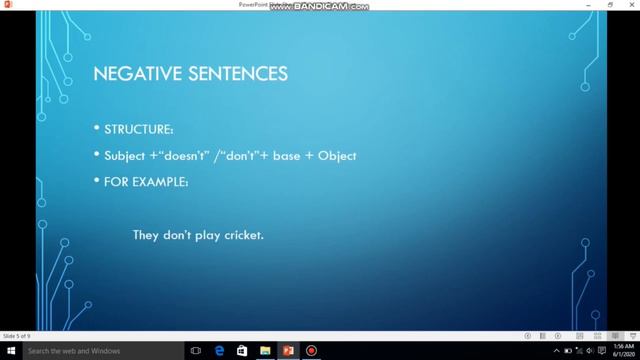The image size is (640, 360).
Task: Open the Action Center notifications icon
Action: 602,351
